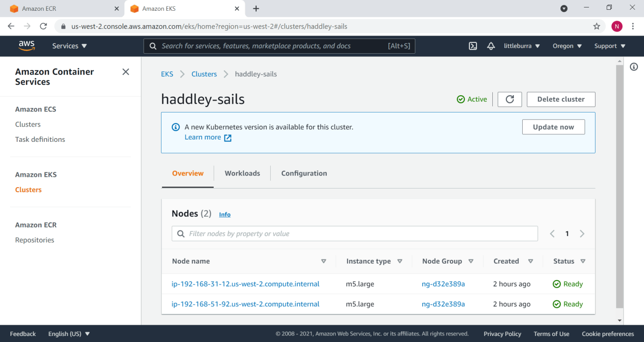The width and height of the screenshot is (644, 342).
Task: Open AWS CloudShell terminal icon
Action: 473,46
